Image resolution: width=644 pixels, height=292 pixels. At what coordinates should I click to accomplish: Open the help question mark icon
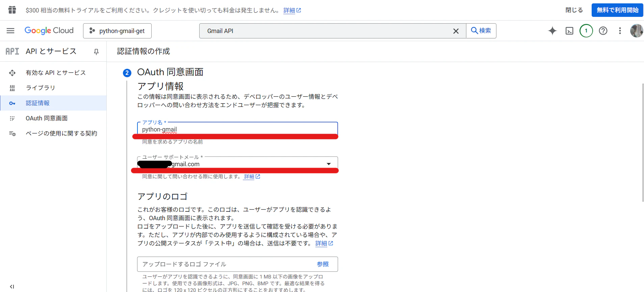(x=603, y=31)
